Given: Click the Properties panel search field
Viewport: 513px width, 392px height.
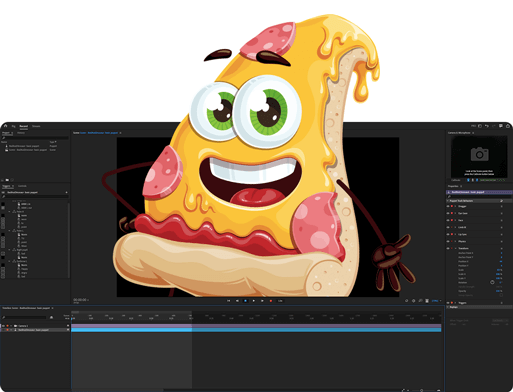Looking at the screenshot, I should pos(479,197).
